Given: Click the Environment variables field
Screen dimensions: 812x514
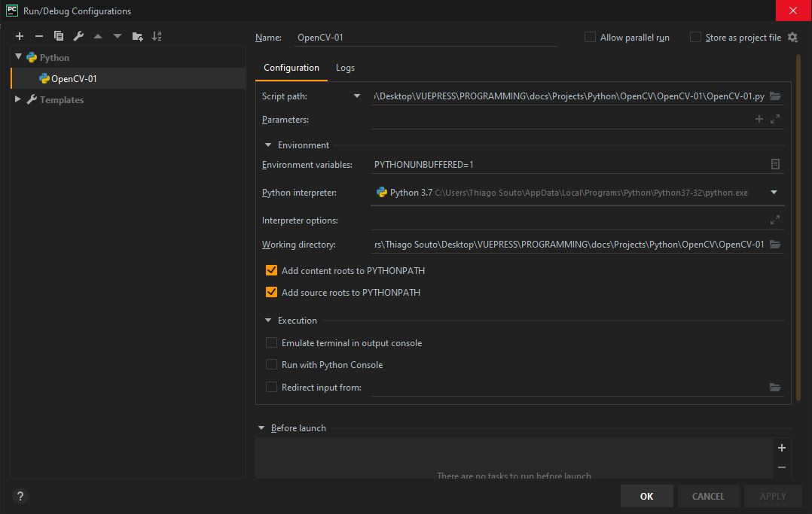Looking at the screenshot, I should (569, 164).
